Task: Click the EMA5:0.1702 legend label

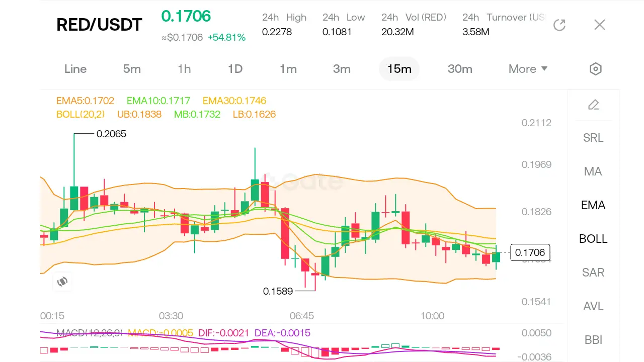Action: (x=86, y=101)
